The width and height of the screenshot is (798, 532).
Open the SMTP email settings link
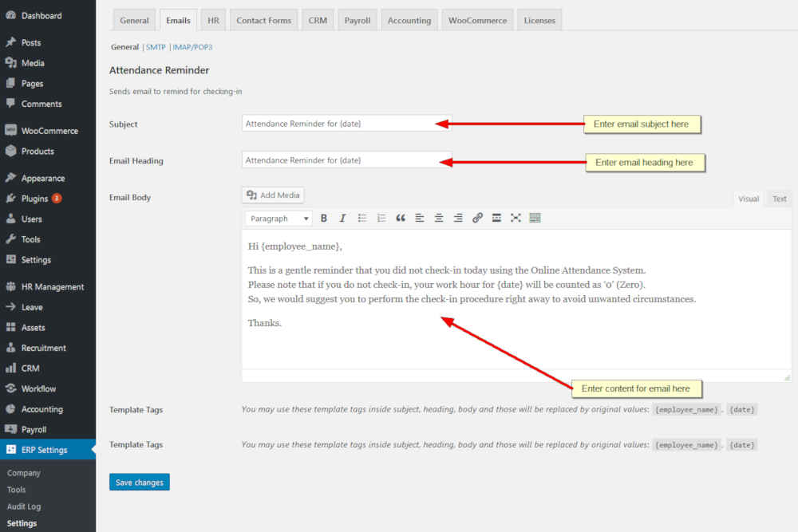(156, 47)
